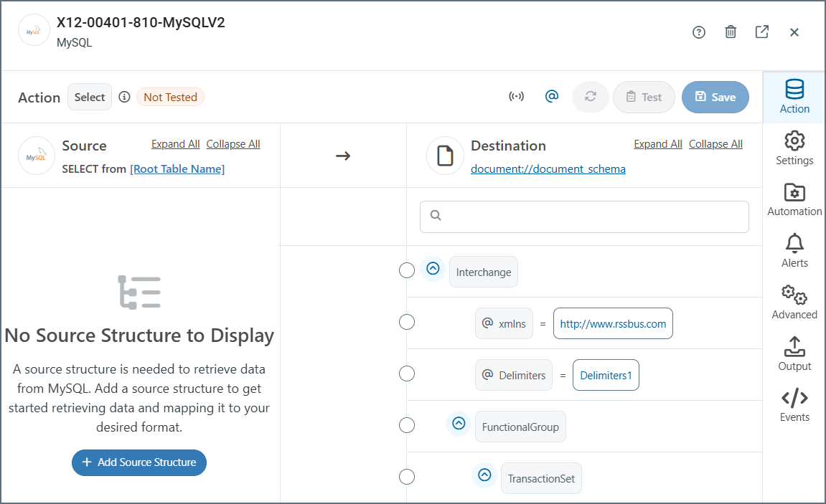This screenshot has height=504, width=826.
Task: Select the radio circle beside xmlns
Action: 407,322
